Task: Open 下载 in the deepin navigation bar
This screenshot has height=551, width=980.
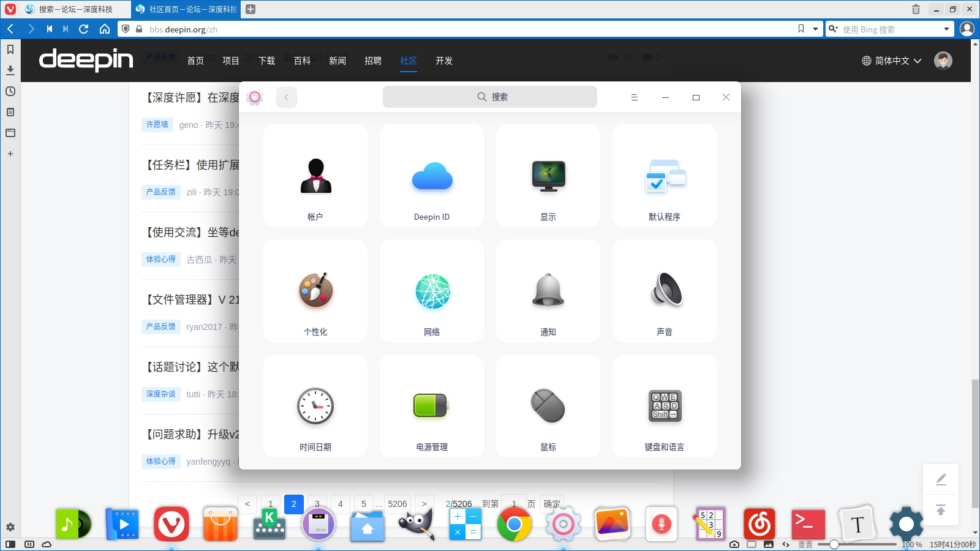Action: (x=266, y=61)
